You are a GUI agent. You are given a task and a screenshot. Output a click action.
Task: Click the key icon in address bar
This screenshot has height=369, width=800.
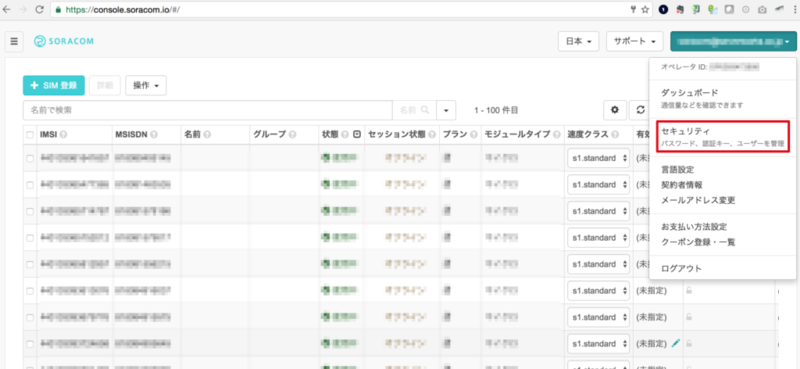[634, 9]
